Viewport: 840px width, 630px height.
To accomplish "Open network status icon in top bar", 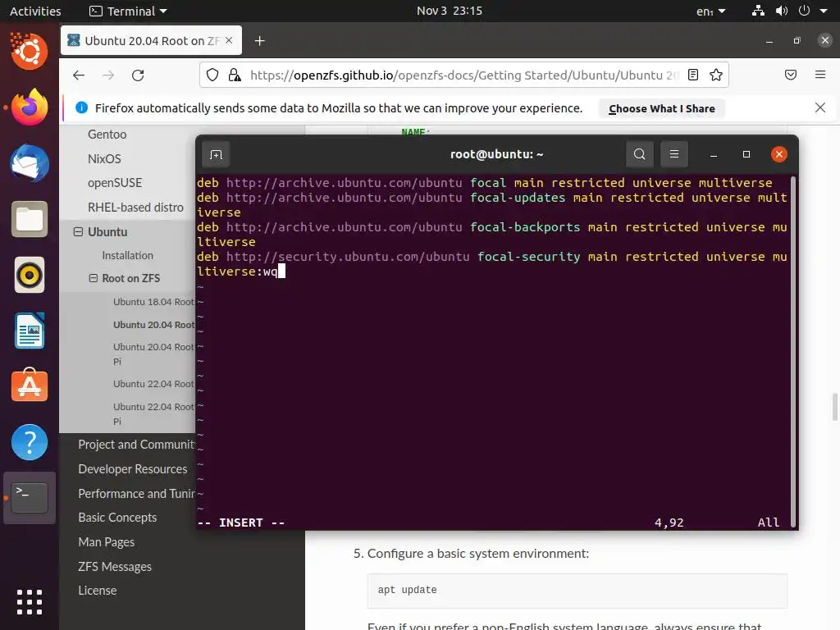I will click(x=757, y=11).
